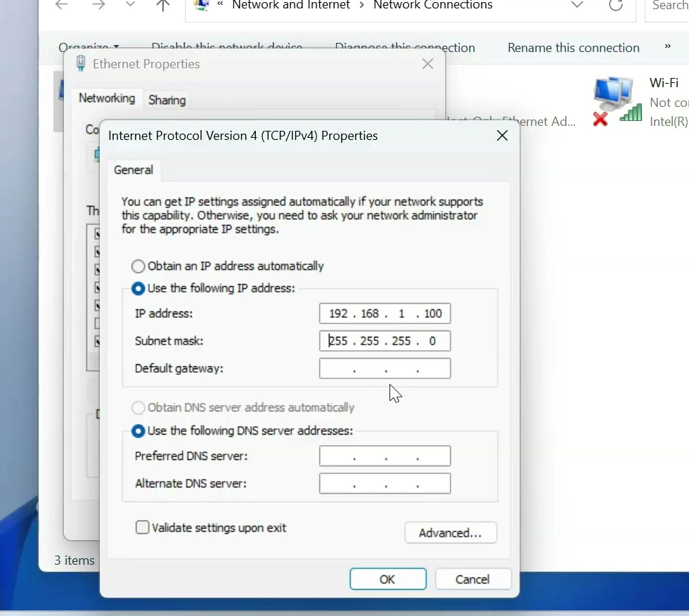Image resolution: width=689 pixels, height=616 pixels.
Task: Click Network and Internet breadcrumb
Action: tap(291, 5)
